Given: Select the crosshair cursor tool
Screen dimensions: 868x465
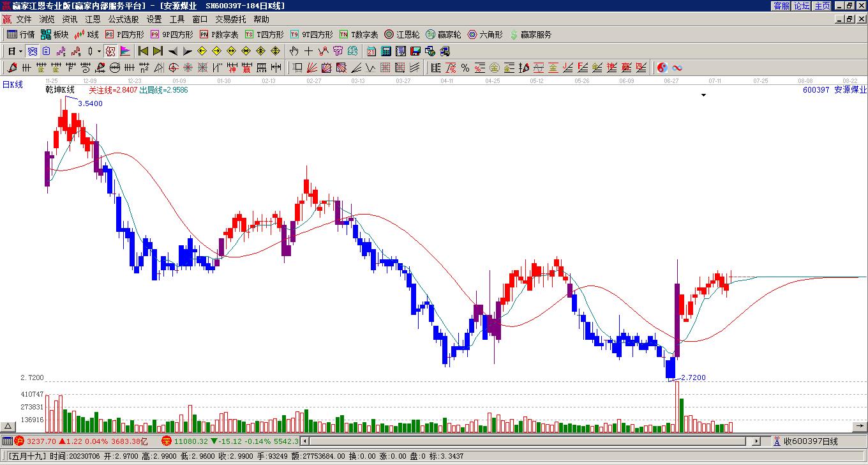Looking at the screenshot, I should click(309, 51).
